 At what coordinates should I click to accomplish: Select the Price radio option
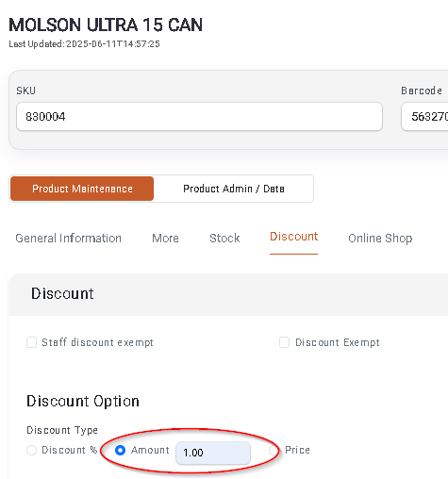click(273, 450)
